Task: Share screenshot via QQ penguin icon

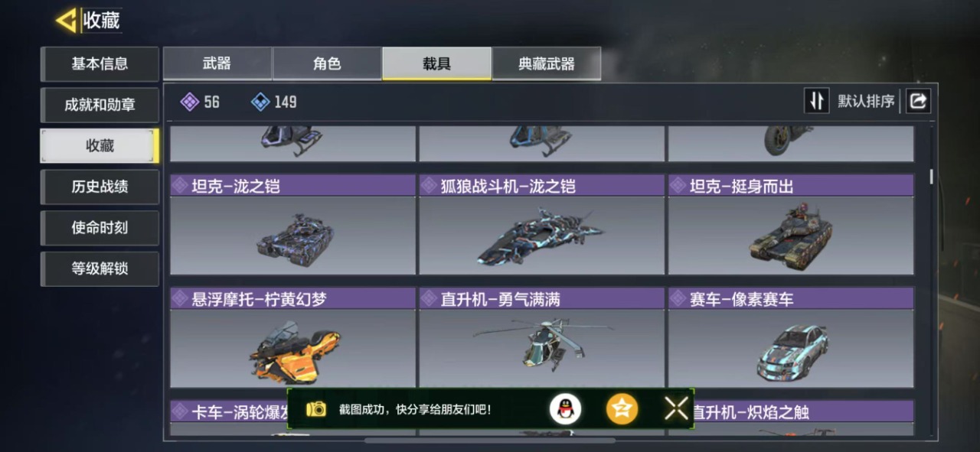Action: [x=565, y=409]
